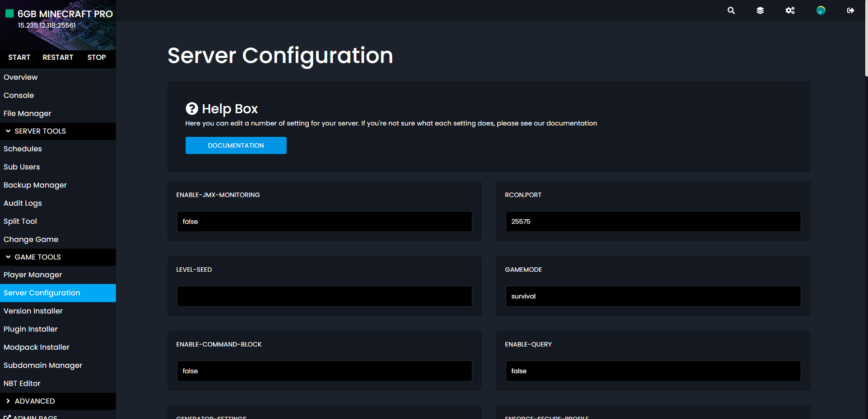868x419 pixels.
Task: Click the Server Configuration heading
Action: click(x=280, y=56)
